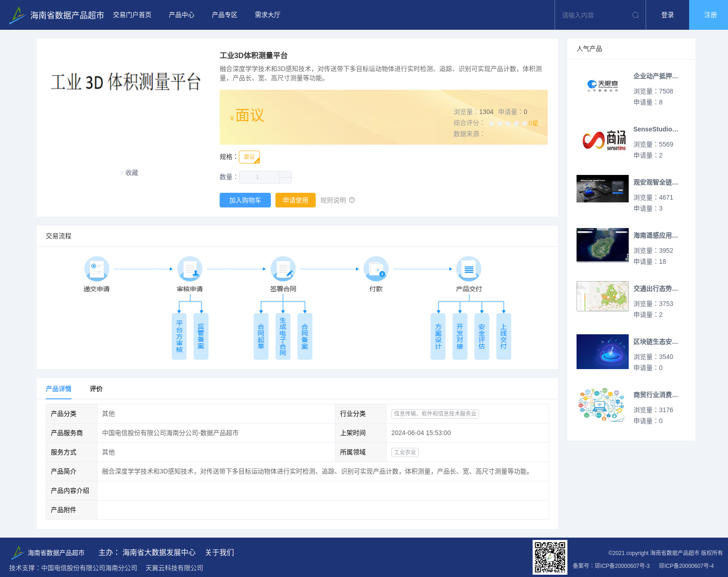This screenshot has height=577, width=728.
Task: Click the 方案设计 sub-step box
Action: pos(438,337)
